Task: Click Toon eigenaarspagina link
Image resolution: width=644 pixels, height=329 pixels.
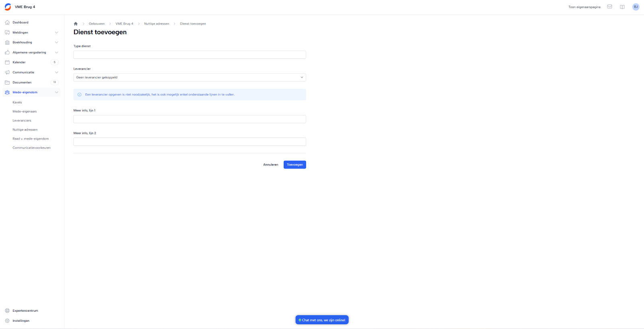Action: [584, 7]
